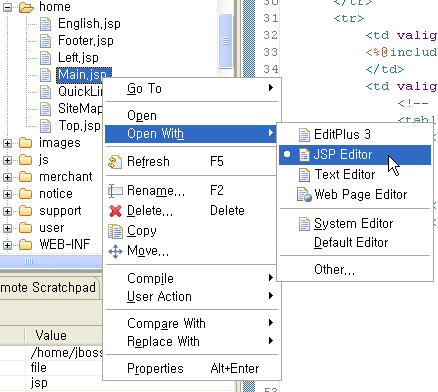This screenshot has width=438, height=392.
Task: Open the Compile submenu
Action: pos(191,278)
